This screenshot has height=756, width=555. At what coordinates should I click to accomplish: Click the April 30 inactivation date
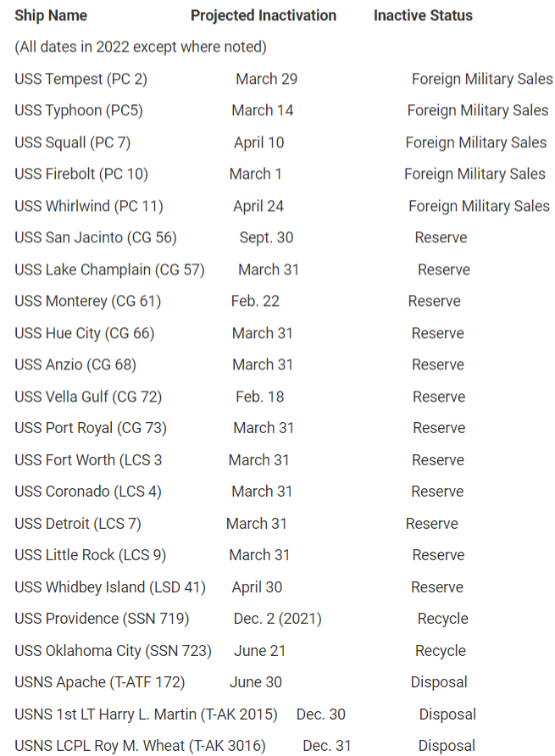coord(257,587)
